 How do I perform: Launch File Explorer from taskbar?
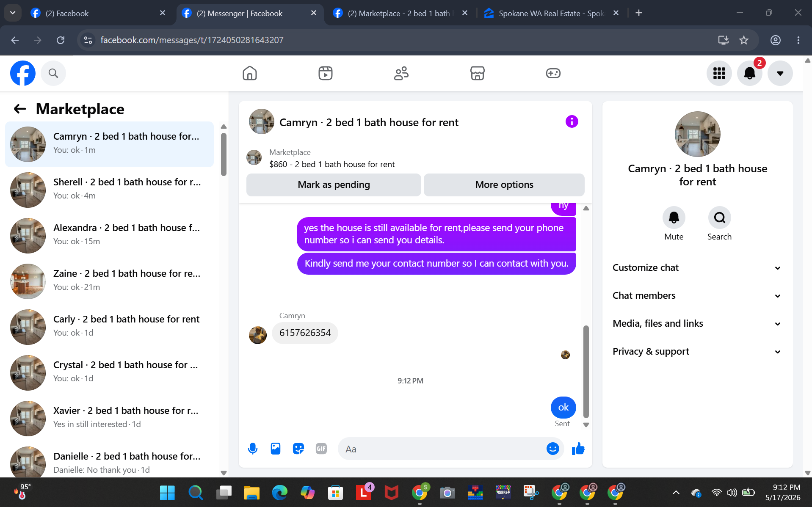coord(251,493)
